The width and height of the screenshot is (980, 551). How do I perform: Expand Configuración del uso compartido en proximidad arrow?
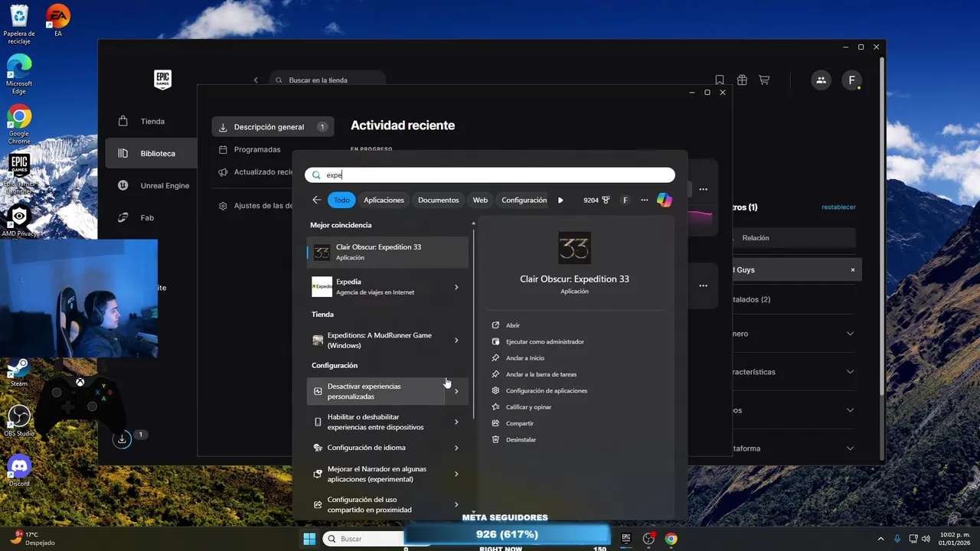(456, 504)
